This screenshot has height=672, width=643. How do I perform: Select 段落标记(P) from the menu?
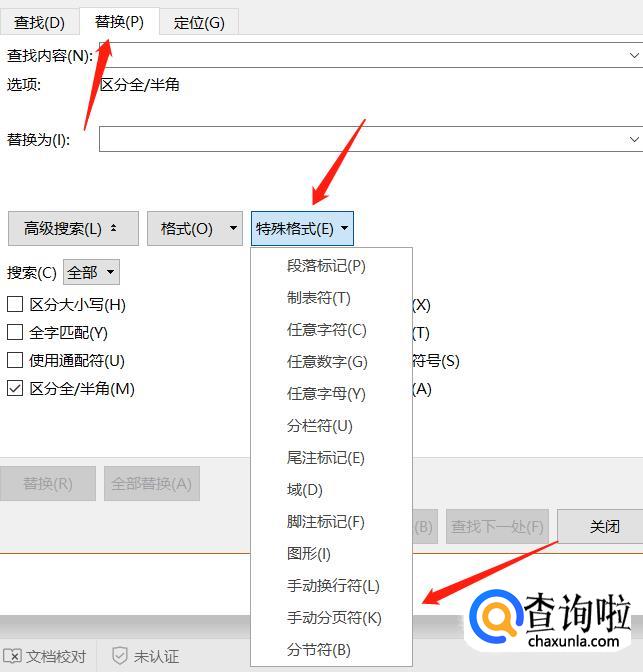pyautogui.click(x=326, y=266)
